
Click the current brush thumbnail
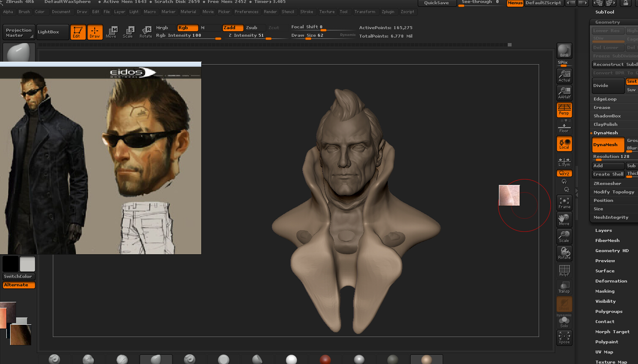pyautogui.click(x=19, y=53)
